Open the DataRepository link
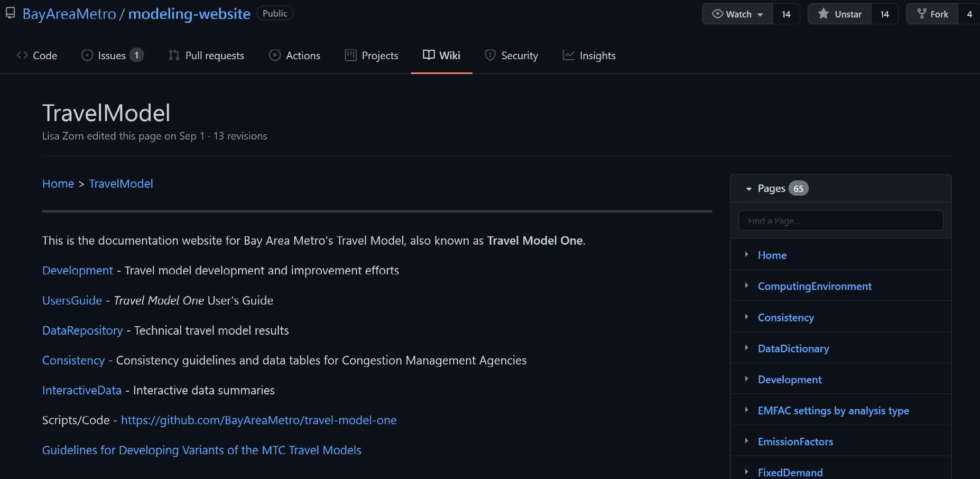 pyautogui.click(x=82, y=330)
